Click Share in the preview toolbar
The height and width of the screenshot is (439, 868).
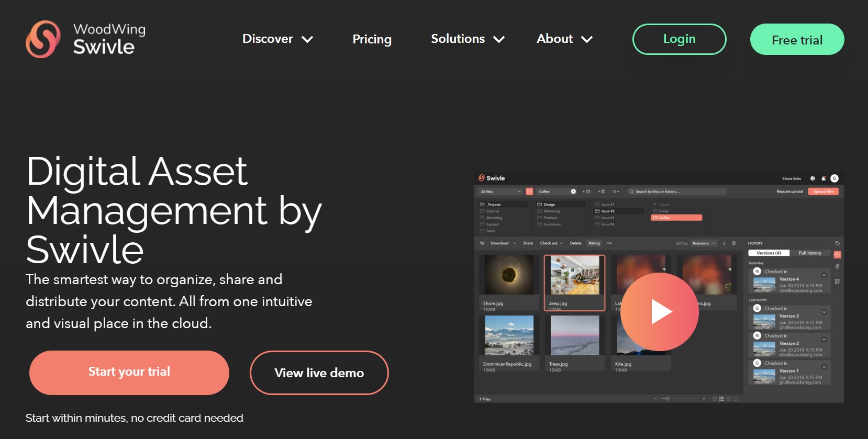(x=528, y=243)
